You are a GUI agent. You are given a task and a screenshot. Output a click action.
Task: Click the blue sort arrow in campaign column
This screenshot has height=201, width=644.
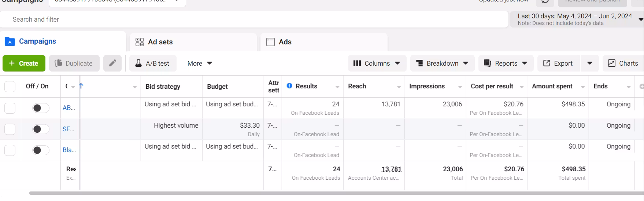point(81,86)
